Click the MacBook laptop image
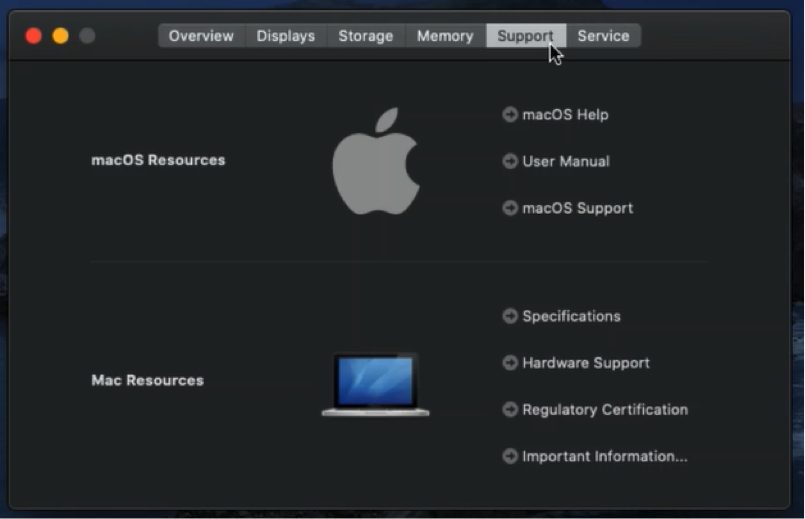This screenshot has height=519, width=805. pos(375,385)
